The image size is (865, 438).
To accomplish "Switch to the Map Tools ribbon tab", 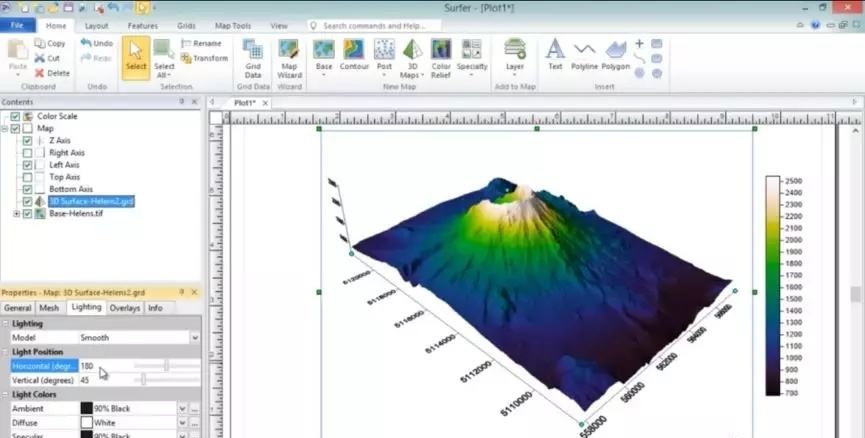I will (233, 26).
